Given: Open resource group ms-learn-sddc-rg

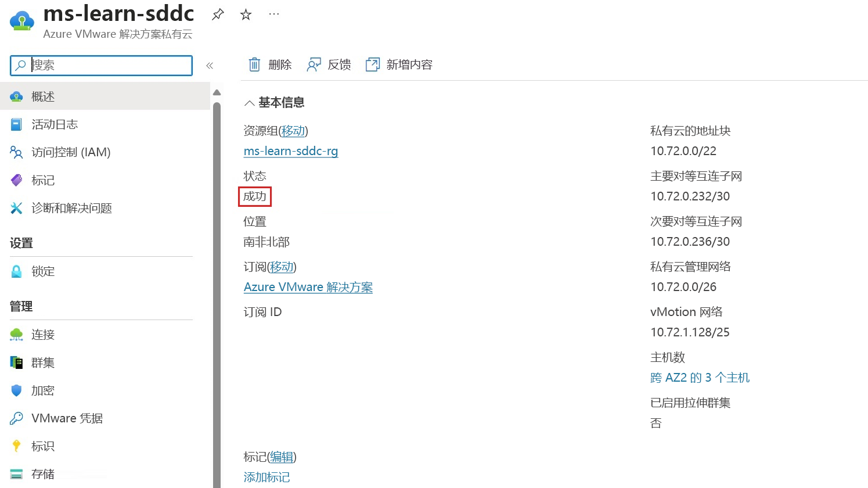Looking at the screenshot, I should click(291, 151).
